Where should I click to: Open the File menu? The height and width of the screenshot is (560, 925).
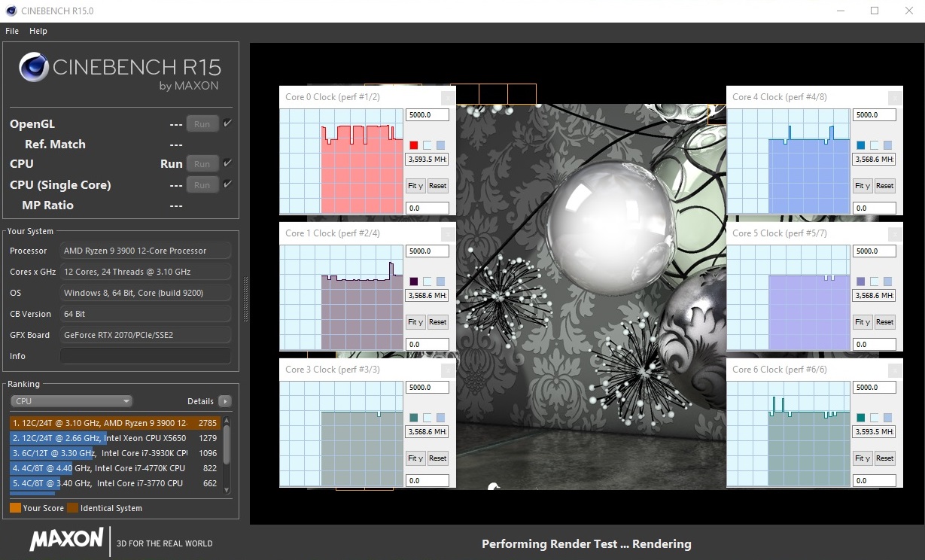click(12, 31)
